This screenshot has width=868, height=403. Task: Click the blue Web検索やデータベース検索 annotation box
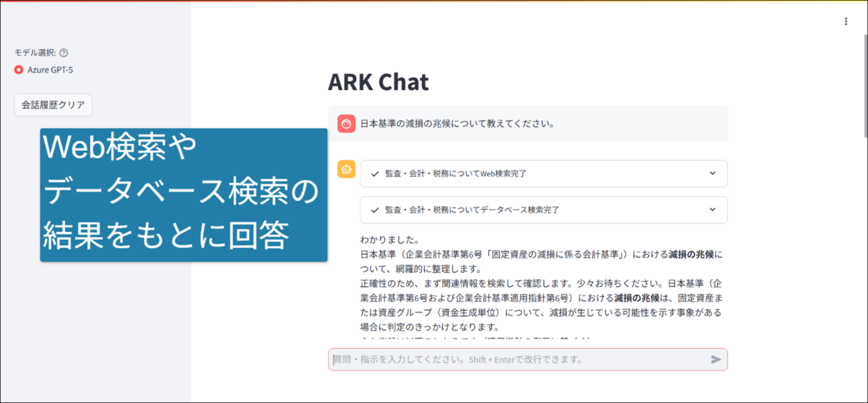pyautogui.click(x=183, y=194)
